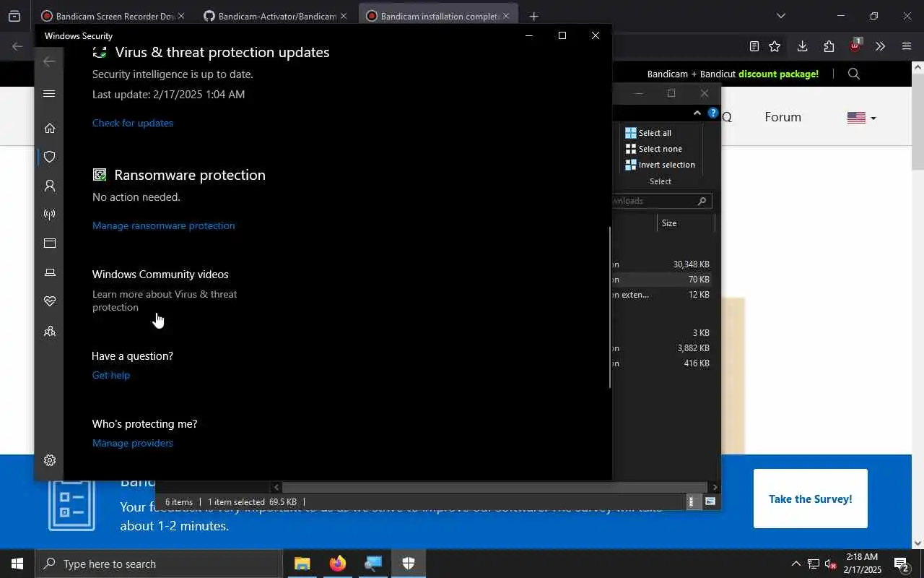This screenshot has width=924, height=578.
Task: Open Firefox extensions puzzle icon
Action: pyautogui.click(x=829, y=46)
